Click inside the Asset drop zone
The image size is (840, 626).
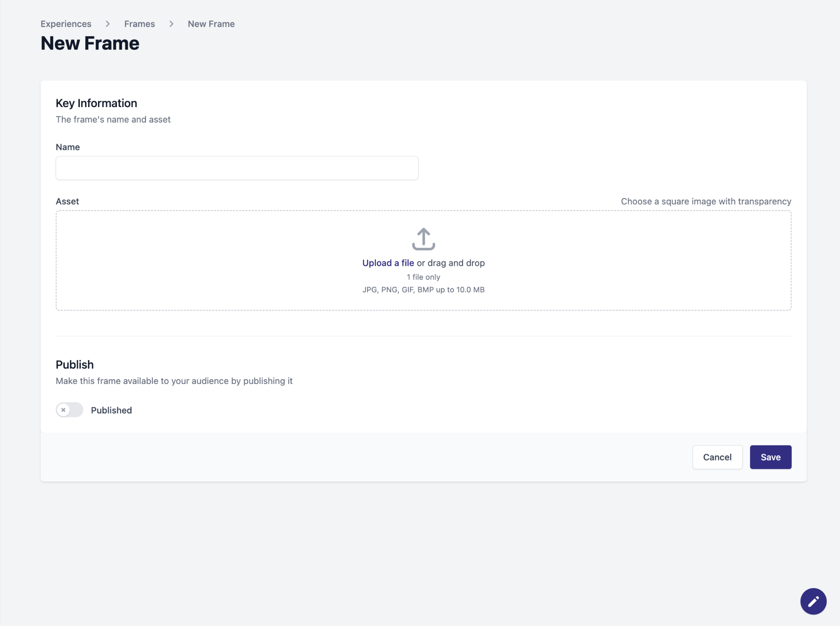pos(205,260)
